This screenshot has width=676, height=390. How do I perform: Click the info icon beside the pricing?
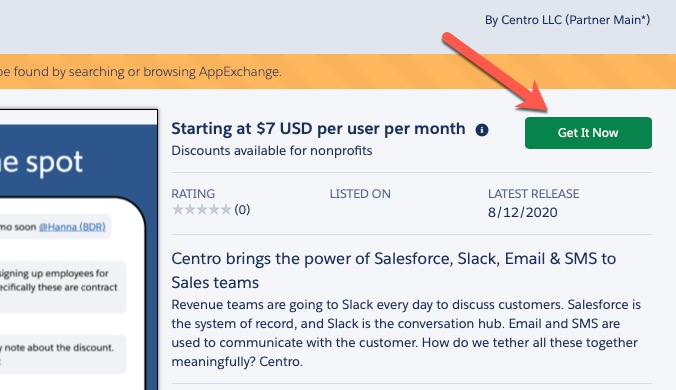(482, 130)
